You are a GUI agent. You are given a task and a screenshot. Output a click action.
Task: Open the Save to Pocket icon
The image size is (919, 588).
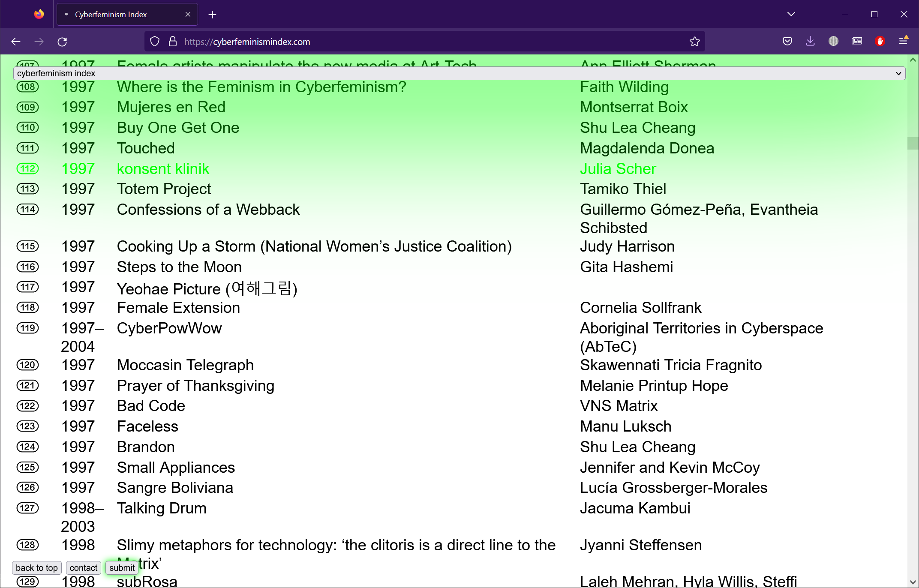point(787,41)
